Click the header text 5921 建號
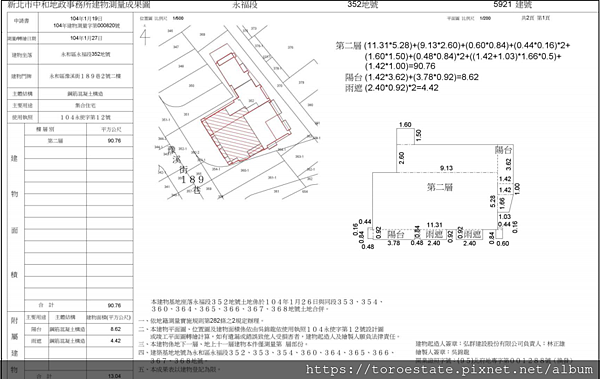 [x=513, y=5]
